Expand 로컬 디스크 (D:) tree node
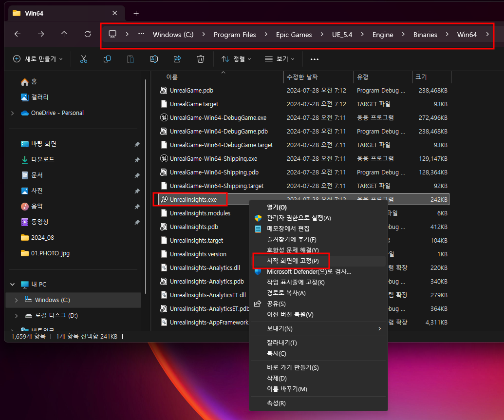Screen dimensions: 504x420 point(17,316)
